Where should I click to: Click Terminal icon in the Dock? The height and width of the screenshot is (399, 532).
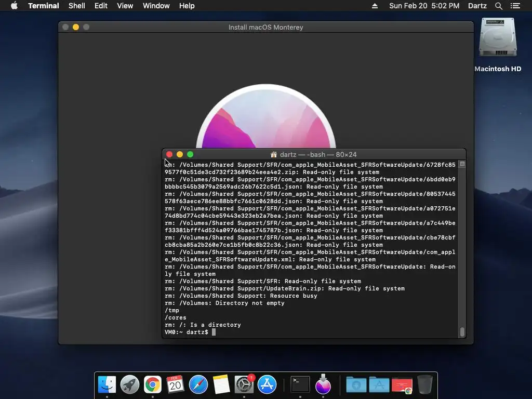click(300, 384)
